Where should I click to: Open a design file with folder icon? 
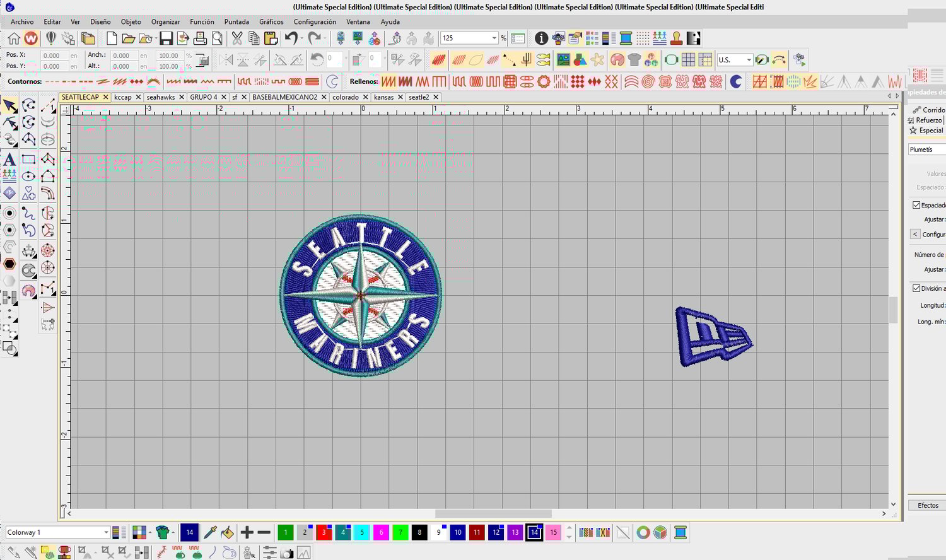pos(128,38)
